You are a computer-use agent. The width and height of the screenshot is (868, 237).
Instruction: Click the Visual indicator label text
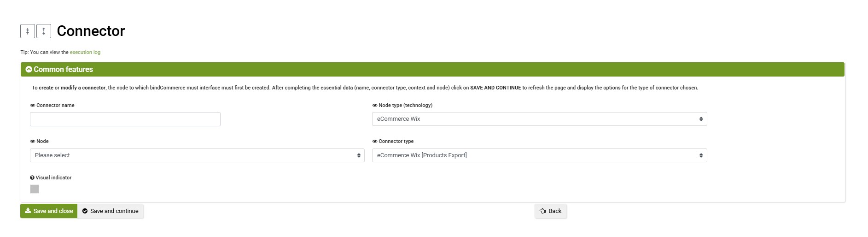[54, 178]
